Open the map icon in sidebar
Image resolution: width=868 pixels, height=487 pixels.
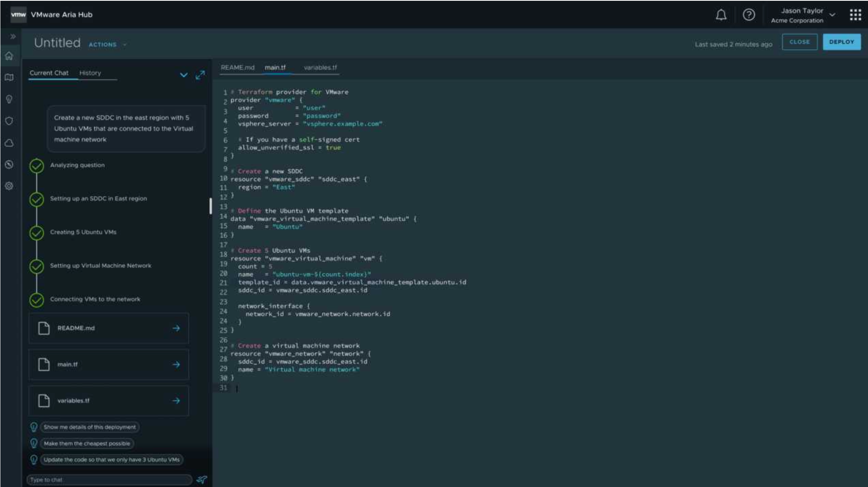(x=9, y=77)
